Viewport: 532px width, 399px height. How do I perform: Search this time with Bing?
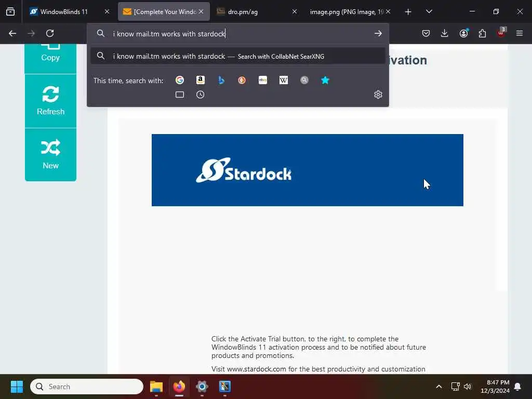(221, 80)
